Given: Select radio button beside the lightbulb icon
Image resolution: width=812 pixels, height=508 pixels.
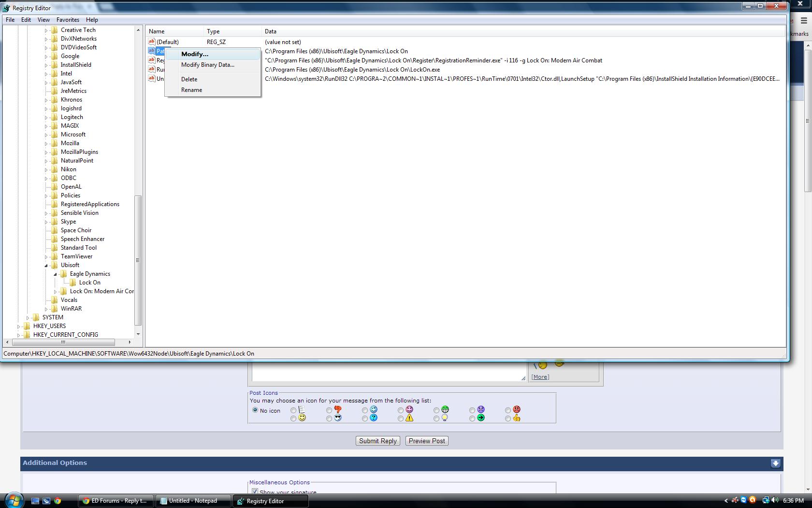Looking at the screenshot, I should [436, 418].
